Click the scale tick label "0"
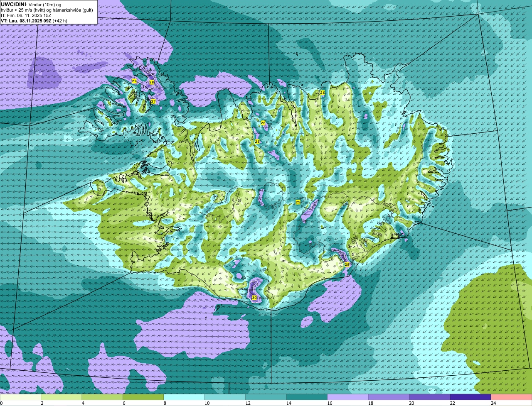This screenshot has height=406, width=532. [x=1, y=403]
